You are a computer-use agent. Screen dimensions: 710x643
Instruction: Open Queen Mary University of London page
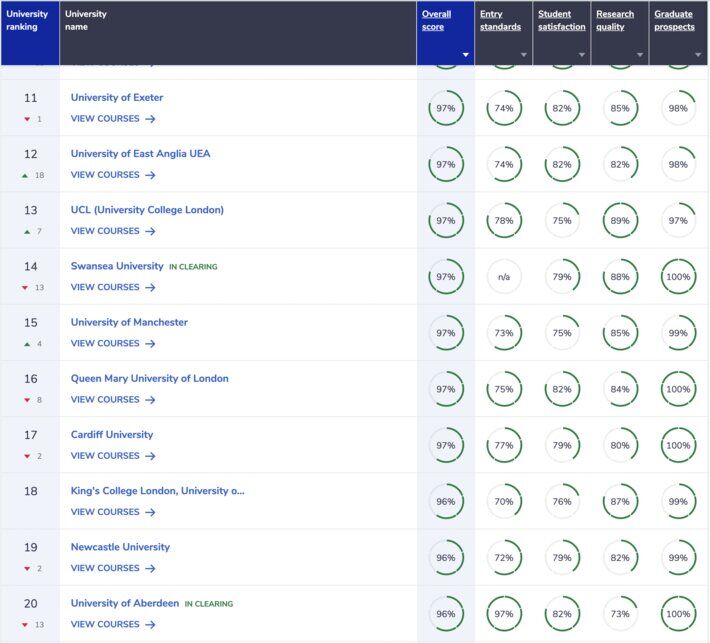click(149, 379)
